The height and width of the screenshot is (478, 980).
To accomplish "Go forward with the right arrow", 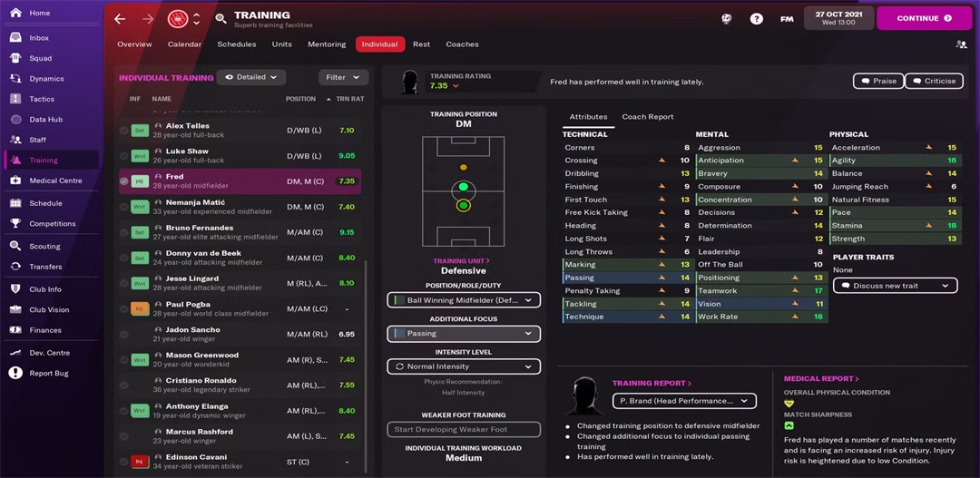I will (x=148, y=19).
